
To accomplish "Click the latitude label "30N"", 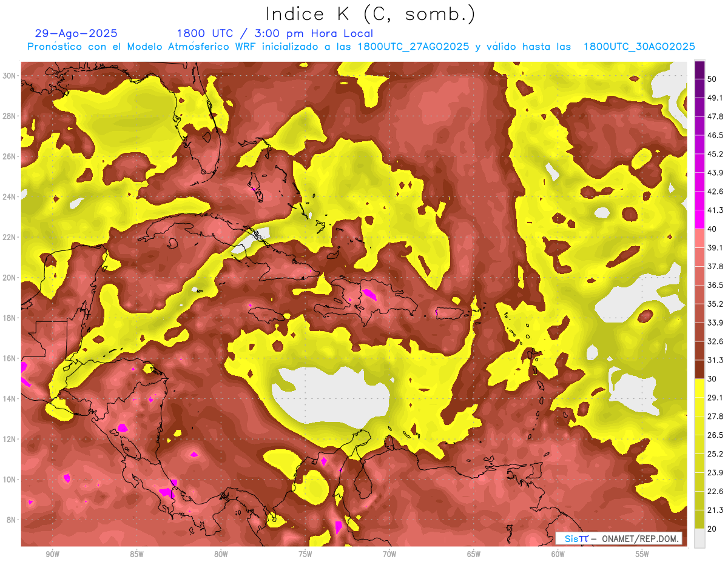I will click(x=10, y=76).
